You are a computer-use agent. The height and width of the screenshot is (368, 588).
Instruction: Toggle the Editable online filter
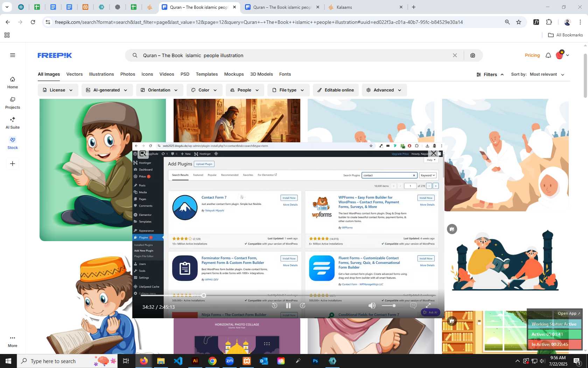pos(336,90)
